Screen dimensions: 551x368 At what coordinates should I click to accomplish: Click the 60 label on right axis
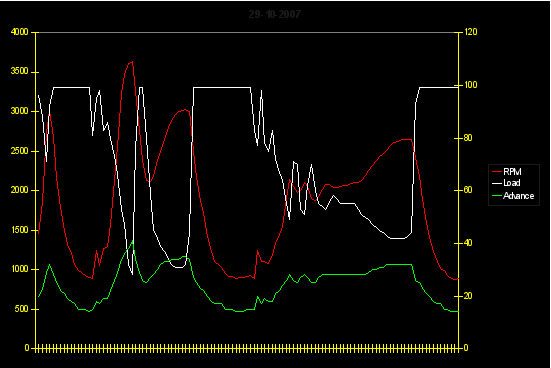coord(468,190)
